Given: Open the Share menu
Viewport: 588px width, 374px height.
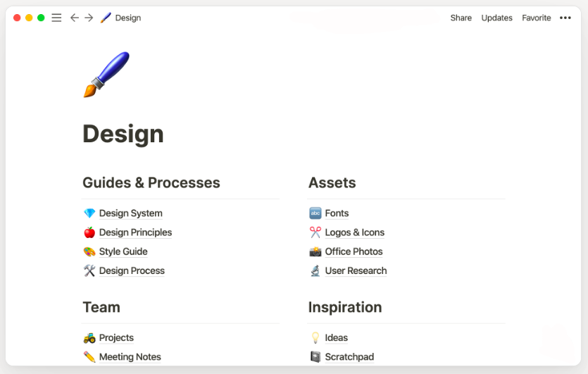Looking at the screenshot, I should (461, 18).
